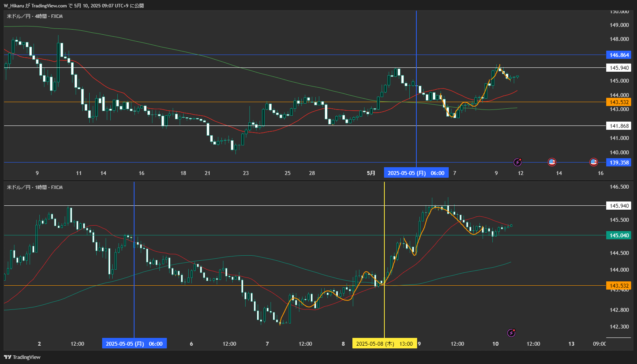This screenshot has width=637, height=364.
Task: Click the 141.000 price axis value
Action: (619, 138)
